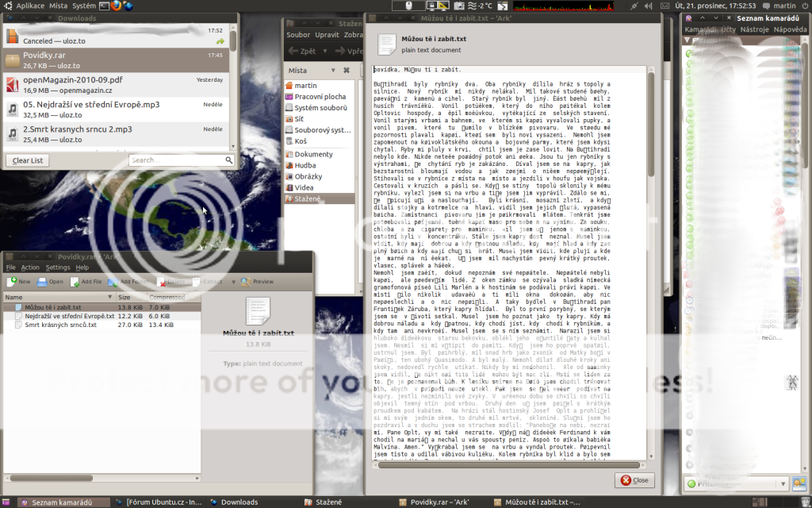Viewport: 812px width, 508px height.
Task: Open the Settings menu in Ark
Action: [58, 267]
